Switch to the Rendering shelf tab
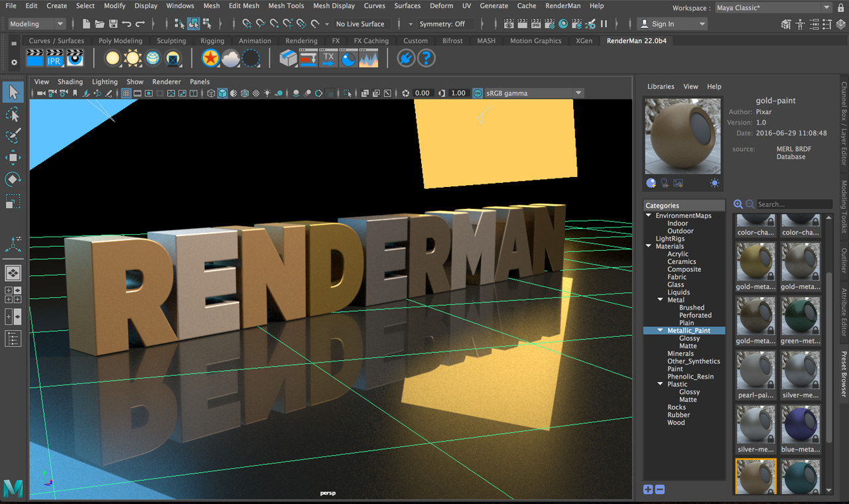 301,41
